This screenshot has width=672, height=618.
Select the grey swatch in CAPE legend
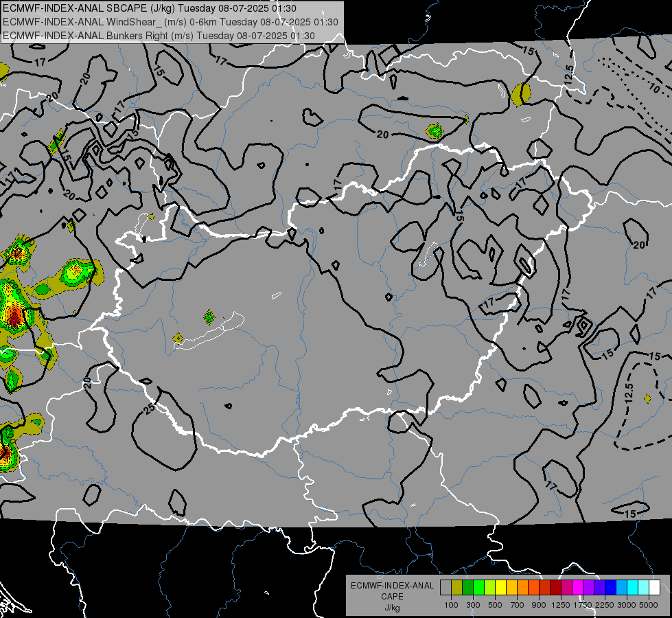tap(445, 587)
